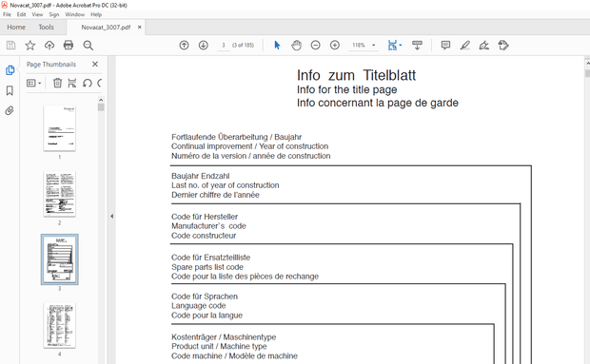This screenshot has height=364, width=590.
Task: Toggle the Page Thumbnails sidebar icon
Action: tap(10, 70)
